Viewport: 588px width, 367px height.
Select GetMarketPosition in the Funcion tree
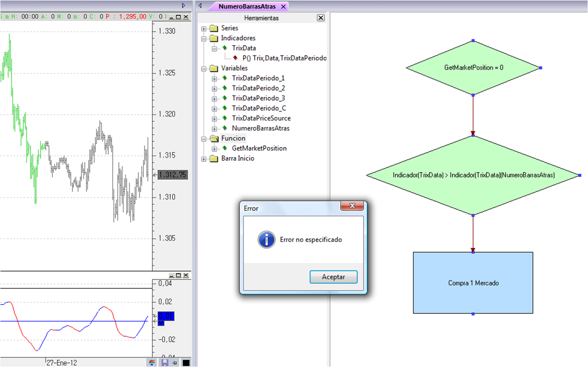259,148
